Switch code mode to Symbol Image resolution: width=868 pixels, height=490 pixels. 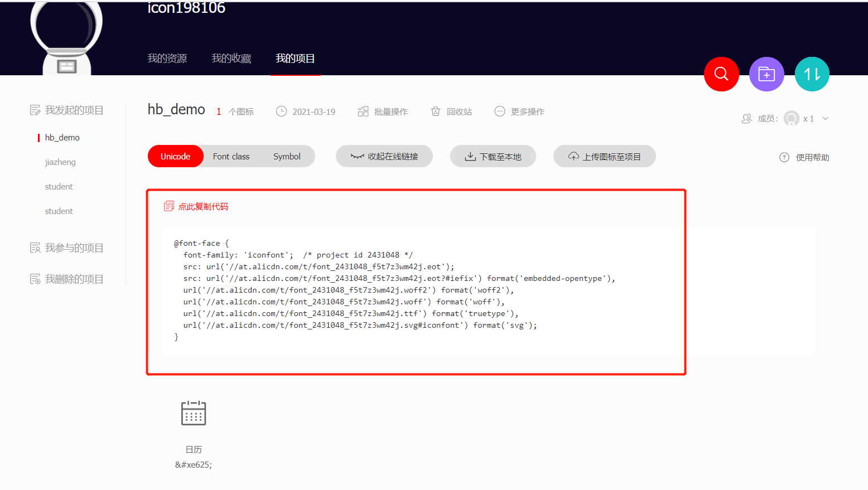pos(286,156)
